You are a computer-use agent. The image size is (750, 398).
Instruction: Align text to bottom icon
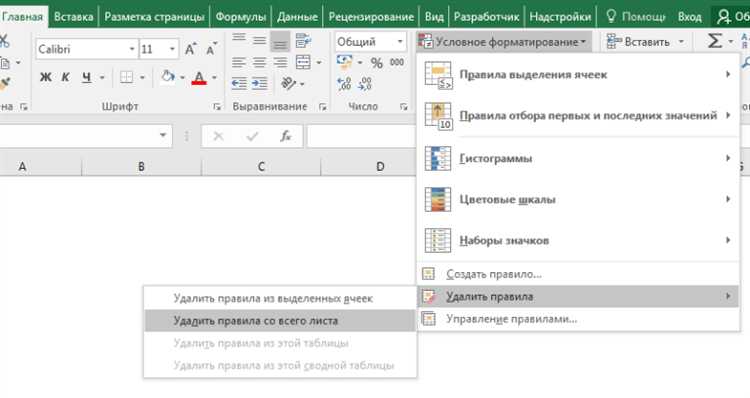point(280,42)
